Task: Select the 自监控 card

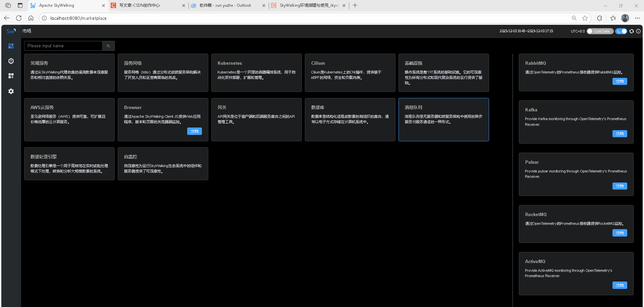Action: point(163,164)
